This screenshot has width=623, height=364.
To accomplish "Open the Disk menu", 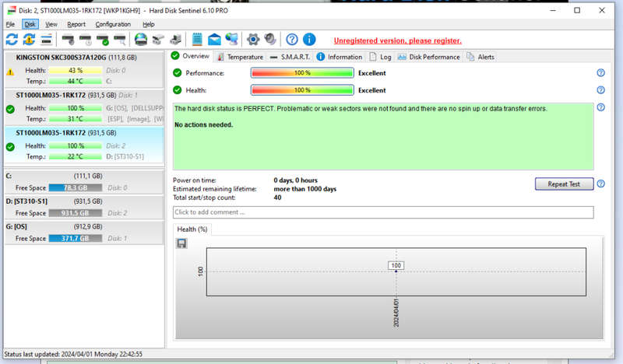I will pos(30,24).
